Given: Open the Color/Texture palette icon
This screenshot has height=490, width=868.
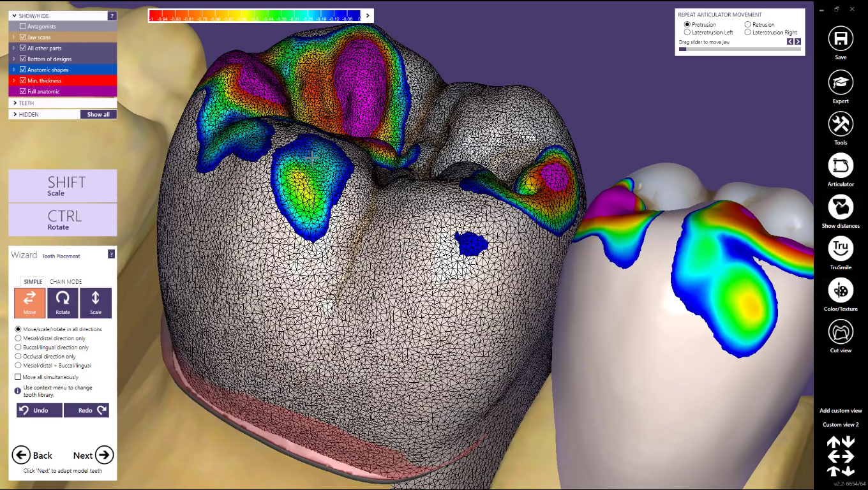Looking at the screenshot, I should pyautogui.click(x=841, y=290).
